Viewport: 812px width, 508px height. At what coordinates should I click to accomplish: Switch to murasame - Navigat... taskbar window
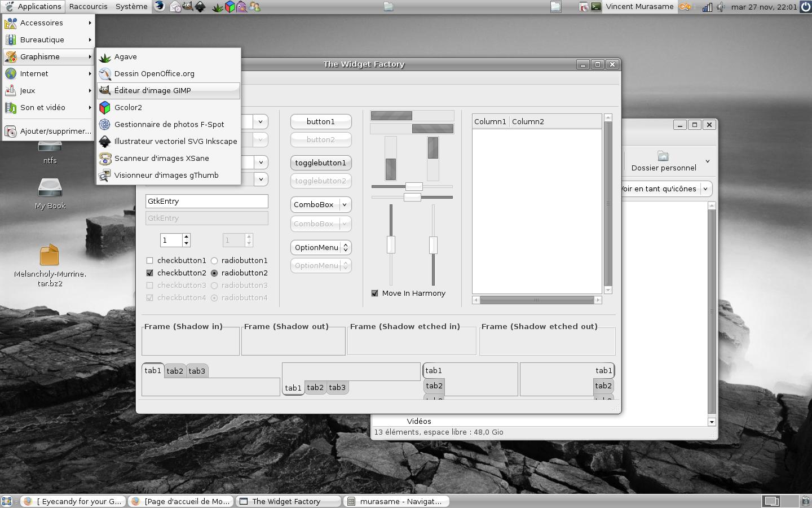click(396, 501)
